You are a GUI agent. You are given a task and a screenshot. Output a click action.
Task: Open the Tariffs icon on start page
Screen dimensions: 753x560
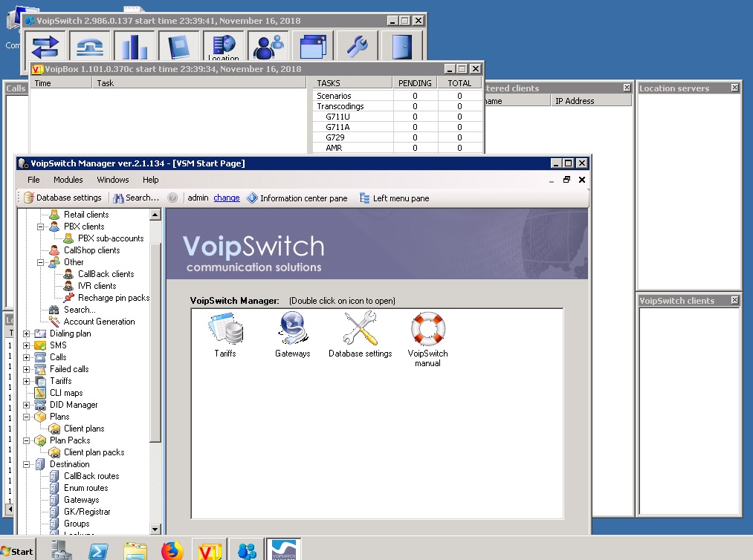(x=225, y=334)
